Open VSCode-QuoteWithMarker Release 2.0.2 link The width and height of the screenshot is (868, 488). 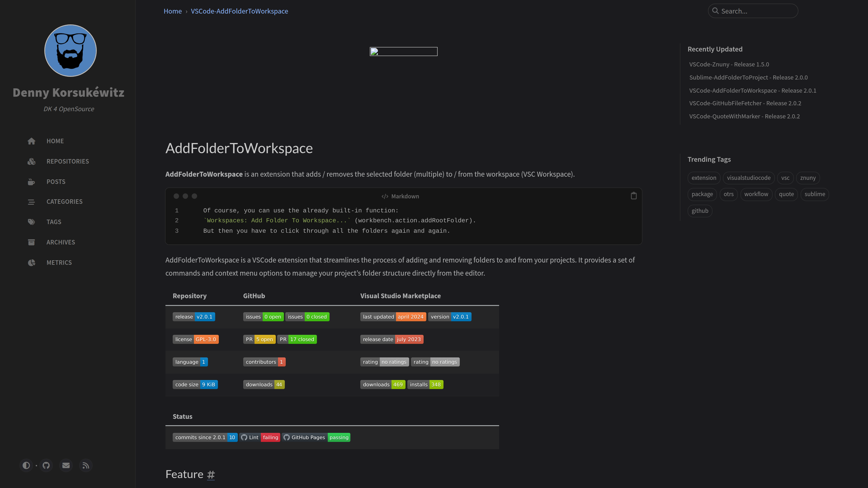click(744, 117)
